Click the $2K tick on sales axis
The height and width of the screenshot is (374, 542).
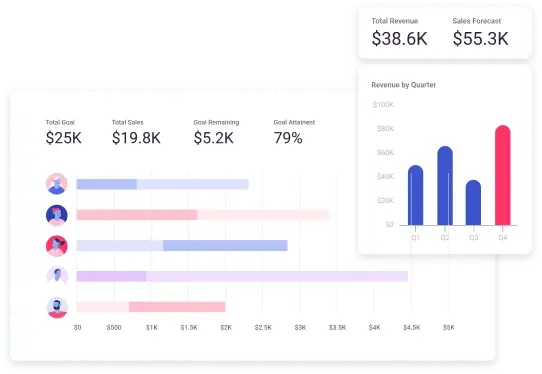[226, 327]
